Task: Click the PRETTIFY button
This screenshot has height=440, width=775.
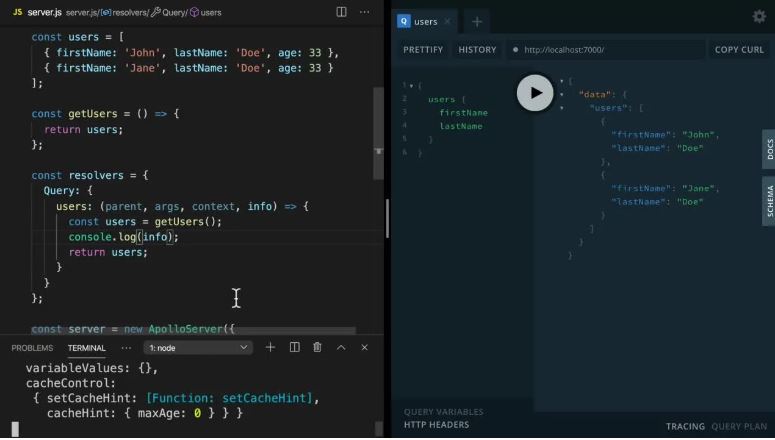Action: (423, 49)
